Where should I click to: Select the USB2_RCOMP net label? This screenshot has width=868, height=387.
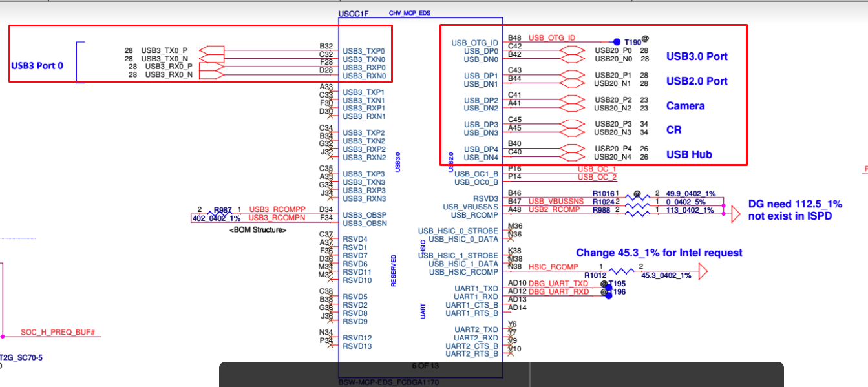(554, 210)
